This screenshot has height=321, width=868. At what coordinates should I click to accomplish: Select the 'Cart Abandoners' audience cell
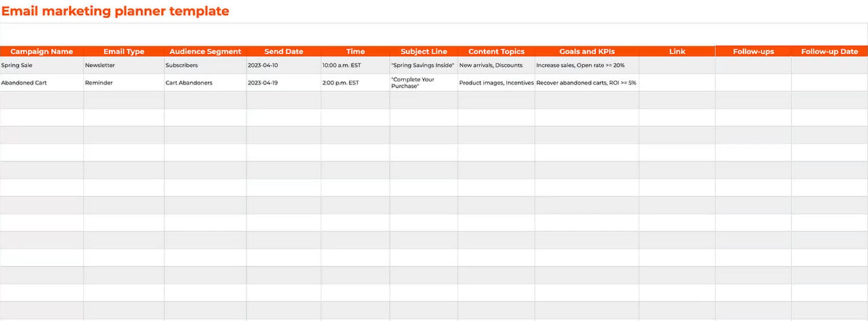(x=205, y=83)
